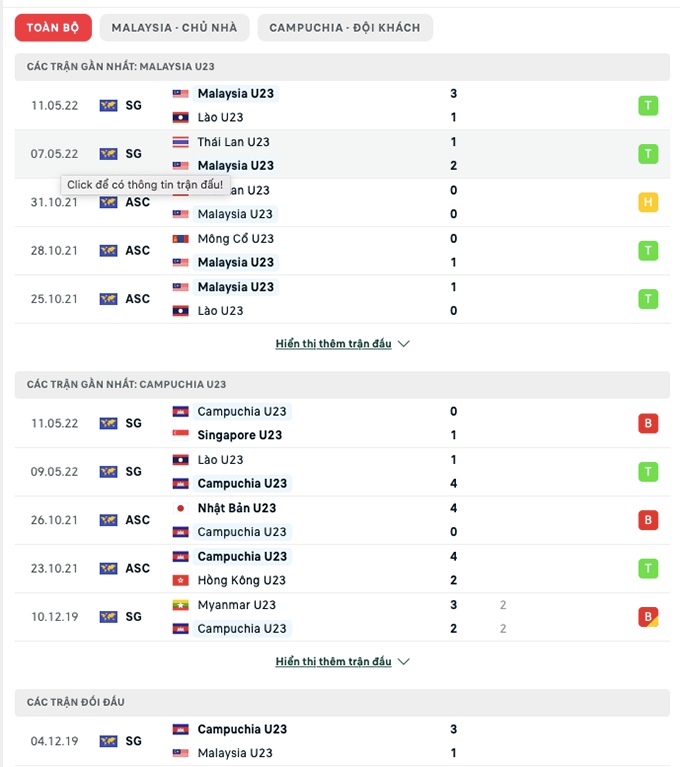The image size is (680, 767).
Task: Expand more Malaysia U23 matches chevron
Action: click(404, 343)
